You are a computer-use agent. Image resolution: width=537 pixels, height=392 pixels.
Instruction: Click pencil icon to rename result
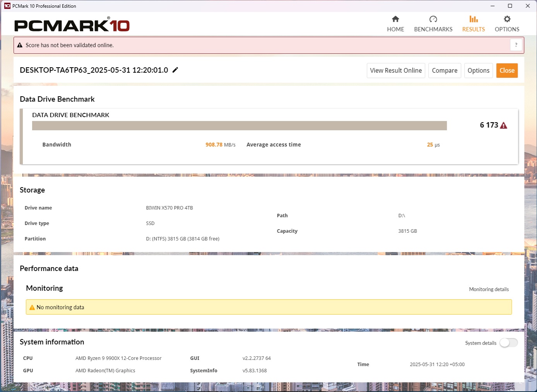[175, 70]
